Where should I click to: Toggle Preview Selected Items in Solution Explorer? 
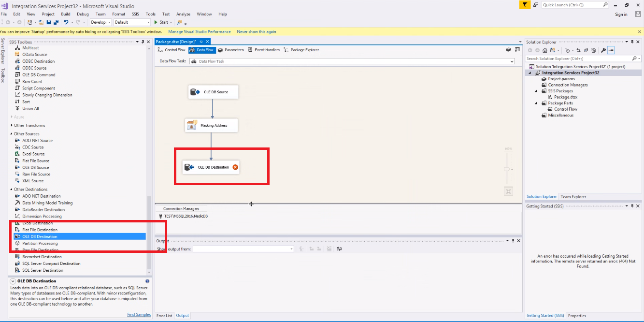click(611, 50)
